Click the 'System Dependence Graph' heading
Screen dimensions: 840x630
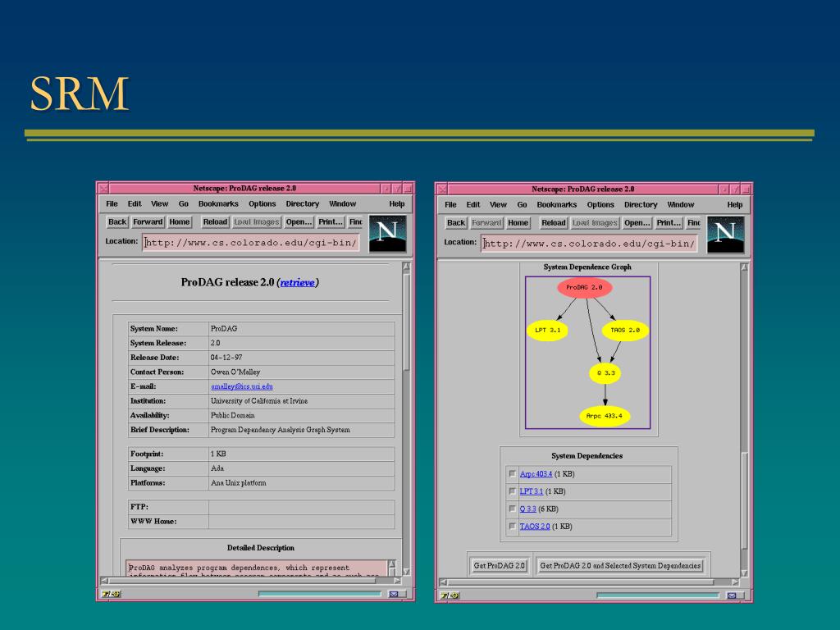587,267
